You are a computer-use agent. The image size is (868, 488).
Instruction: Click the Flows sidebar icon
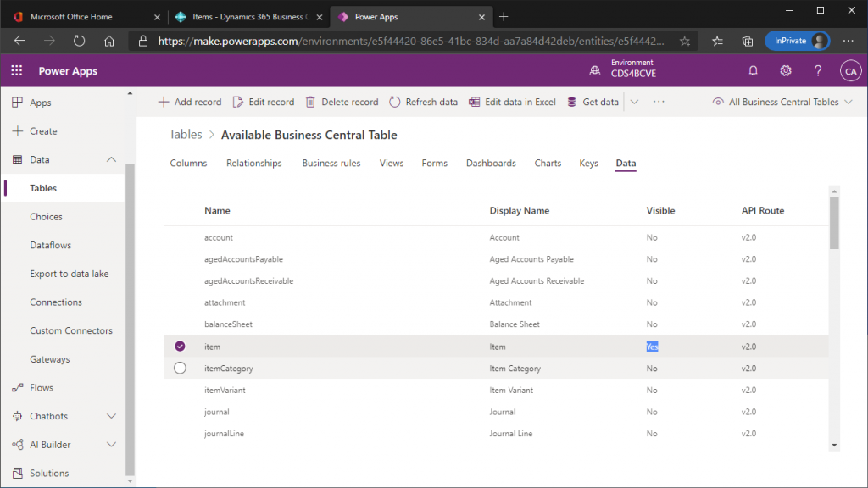click(x=18, y=387)
